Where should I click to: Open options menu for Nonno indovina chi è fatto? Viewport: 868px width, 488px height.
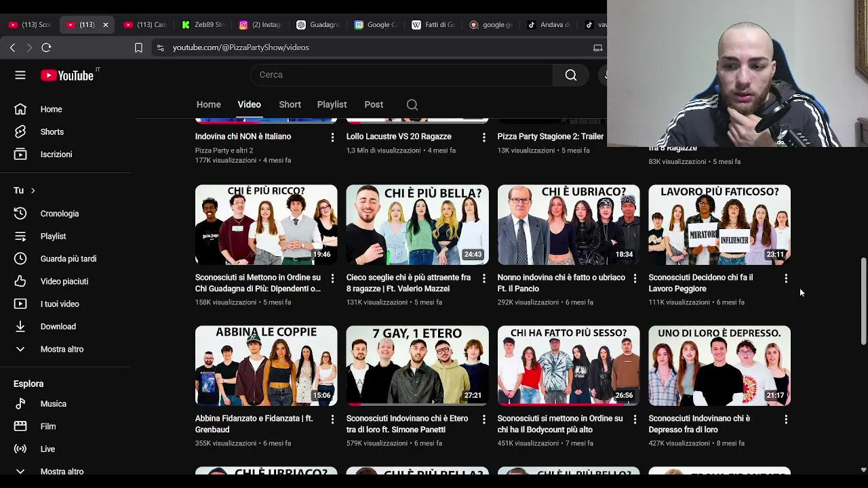(635, 279)
